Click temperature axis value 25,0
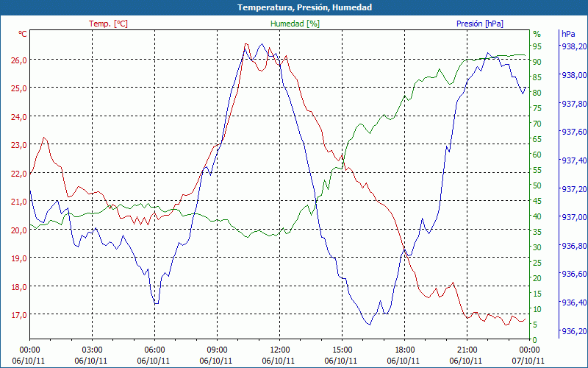588x368 pixels. (x=20, y=88)
